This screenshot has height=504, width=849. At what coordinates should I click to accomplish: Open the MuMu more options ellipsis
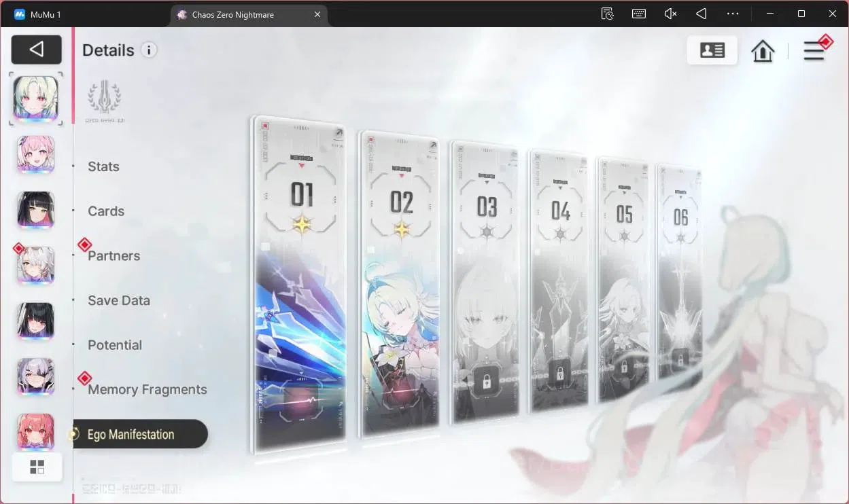click(733, 14)
